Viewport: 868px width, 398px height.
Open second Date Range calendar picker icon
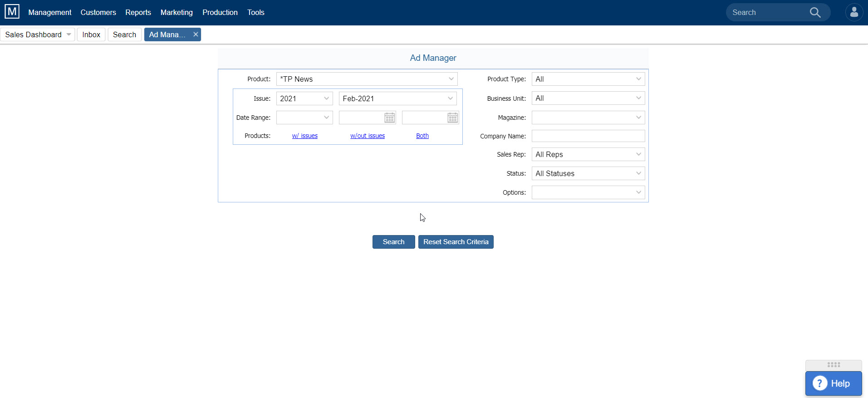[x=452, y=118]
